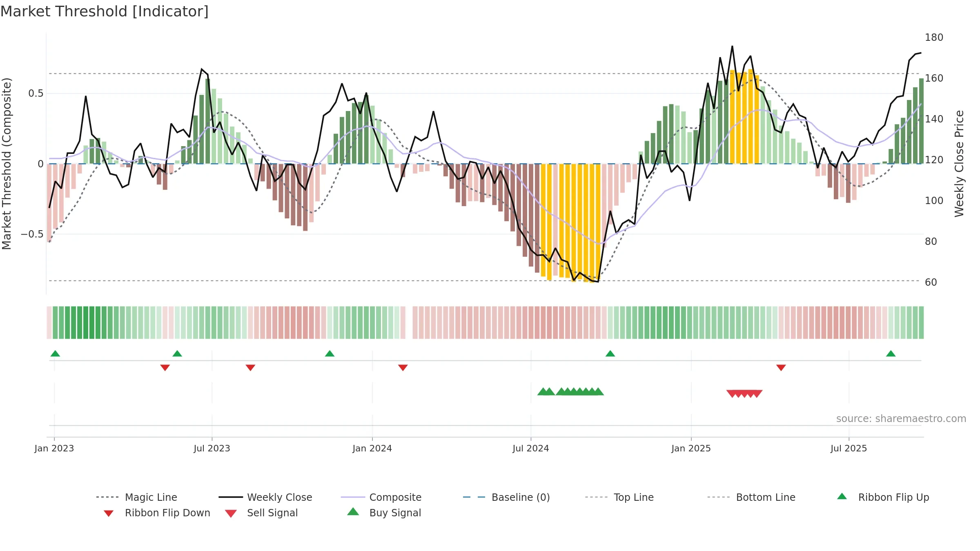Select the Ribbon Flip Up marker before Jul 2023
980x551 pixels.
point(177,353)
